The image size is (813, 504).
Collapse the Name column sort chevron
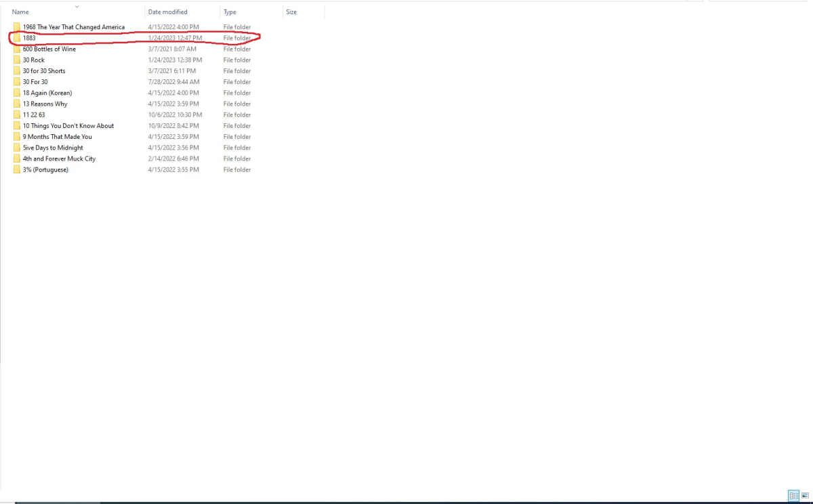pyautogui.click(x=77, y=5)
